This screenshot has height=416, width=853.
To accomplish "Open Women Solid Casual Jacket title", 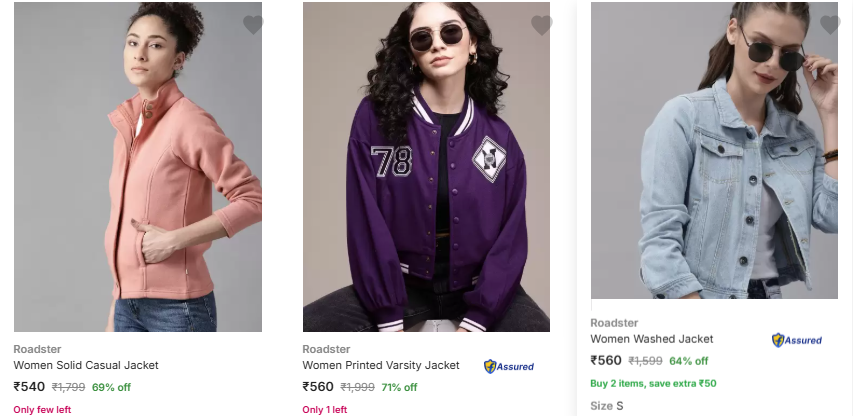I will [x=86, y=366].
